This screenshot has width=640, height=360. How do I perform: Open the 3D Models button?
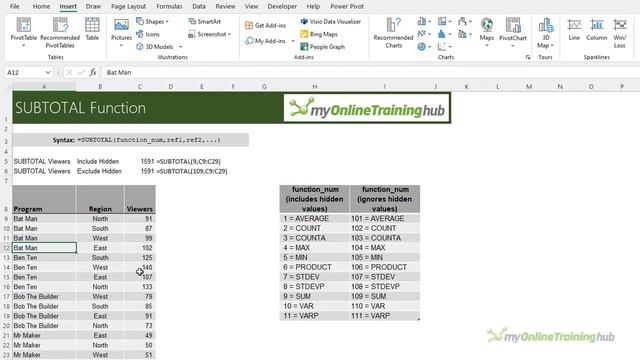point(155,47)
